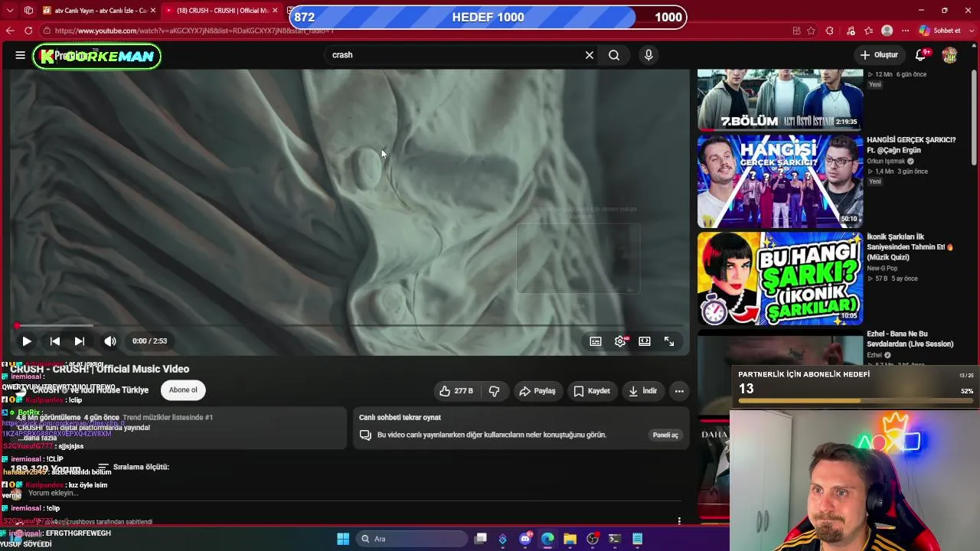Go back in browser history
The image size is (980, 551).
click(10, 31)
